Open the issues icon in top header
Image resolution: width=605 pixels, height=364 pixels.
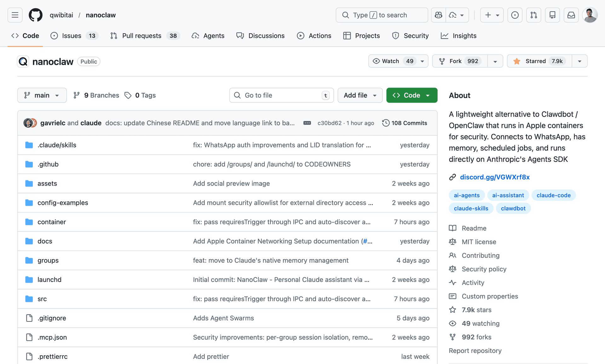[x=515, y=15]
